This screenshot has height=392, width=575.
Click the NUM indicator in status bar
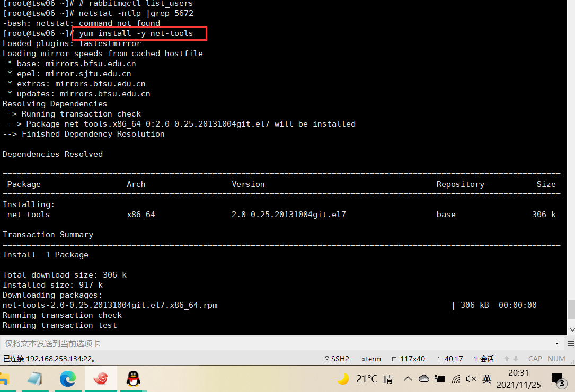click(x=556, y=359)
